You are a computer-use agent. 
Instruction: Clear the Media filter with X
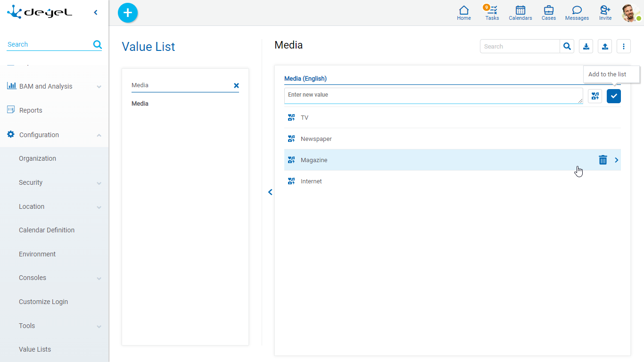click(236, 85)
